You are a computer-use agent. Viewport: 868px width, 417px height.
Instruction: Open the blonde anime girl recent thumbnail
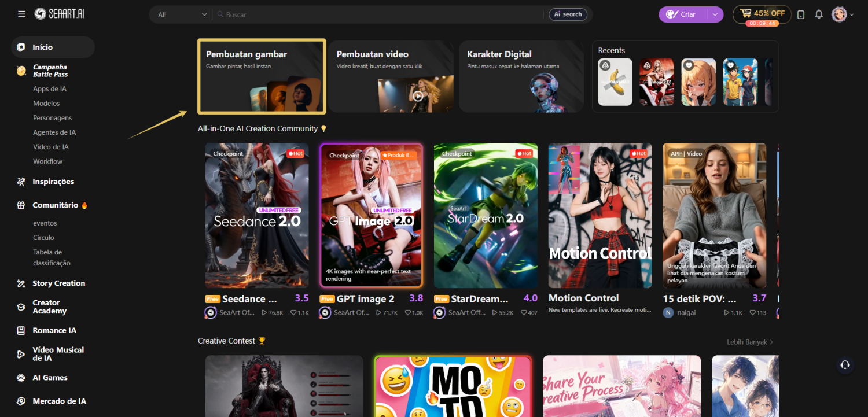click(x=698, y=82)
